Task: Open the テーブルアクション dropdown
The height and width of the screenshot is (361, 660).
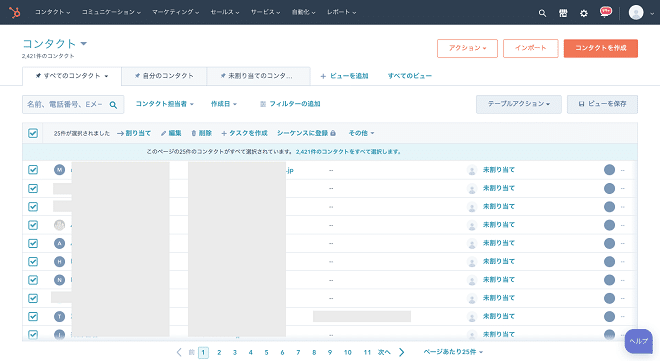Action: [x=519, y=104]
